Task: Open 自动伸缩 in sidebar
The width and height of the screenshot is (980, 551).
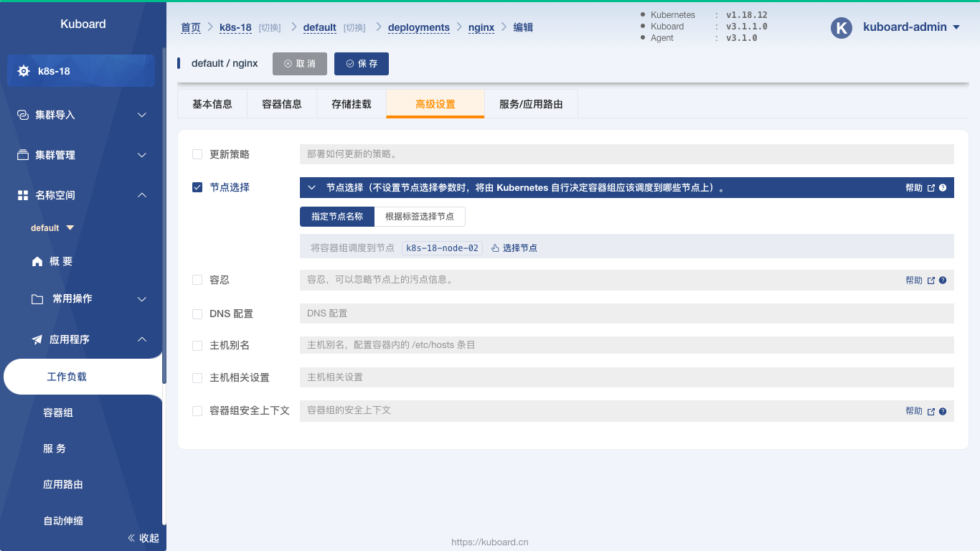Action: tap(63, 521)
